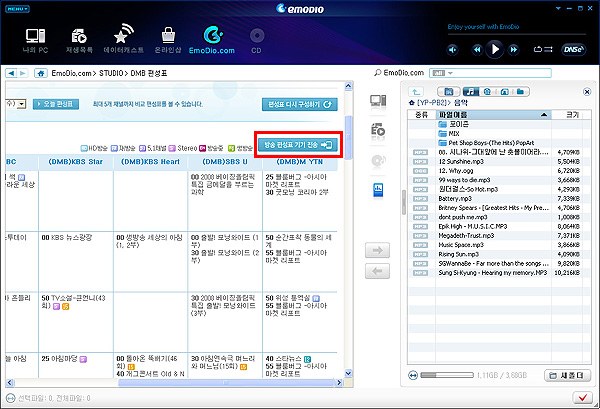
Task: Select 12 Sunshine.mp3 file
Action: (461, 161)
